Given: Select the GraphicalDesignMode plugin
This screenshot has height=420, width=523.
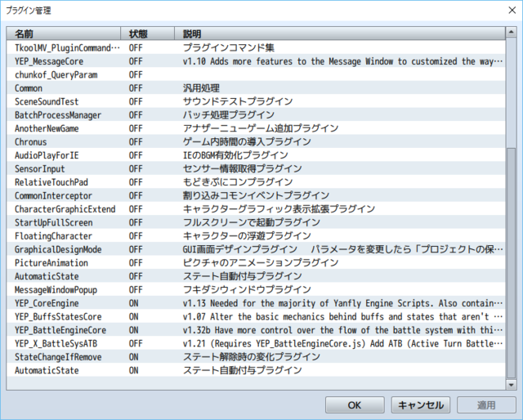Looking at the screenshot, I should pyautogui.click(x=58, y=249).
